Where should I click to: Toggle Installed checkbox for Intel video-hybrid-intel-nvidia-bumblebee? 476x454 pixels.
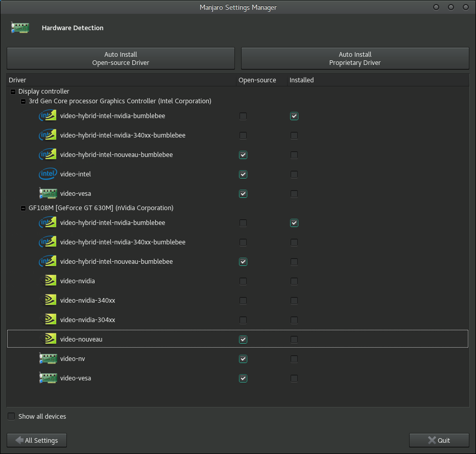294,116
